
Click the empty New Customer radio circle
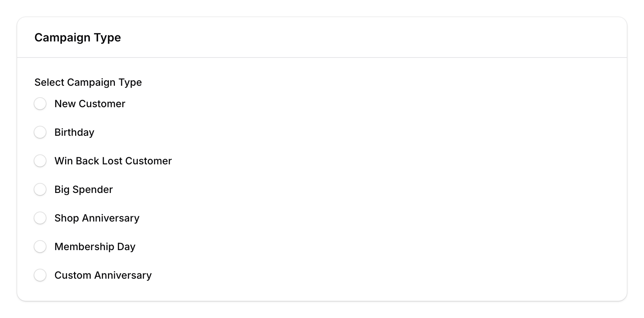(x=40, y=104)
